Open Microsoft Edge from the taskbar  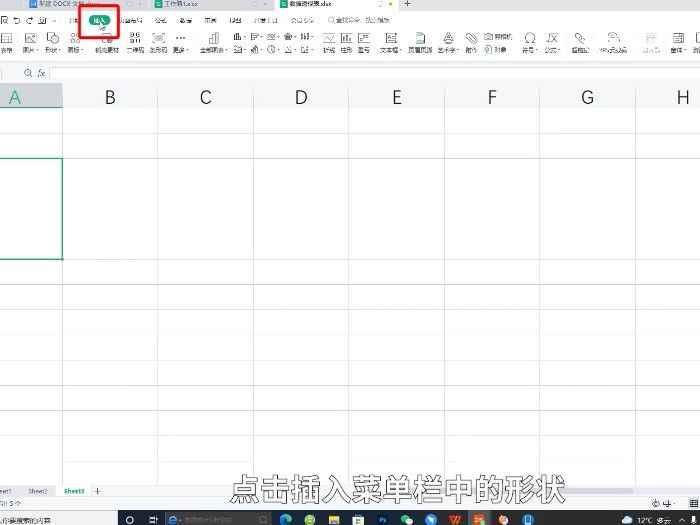[286, 519]
